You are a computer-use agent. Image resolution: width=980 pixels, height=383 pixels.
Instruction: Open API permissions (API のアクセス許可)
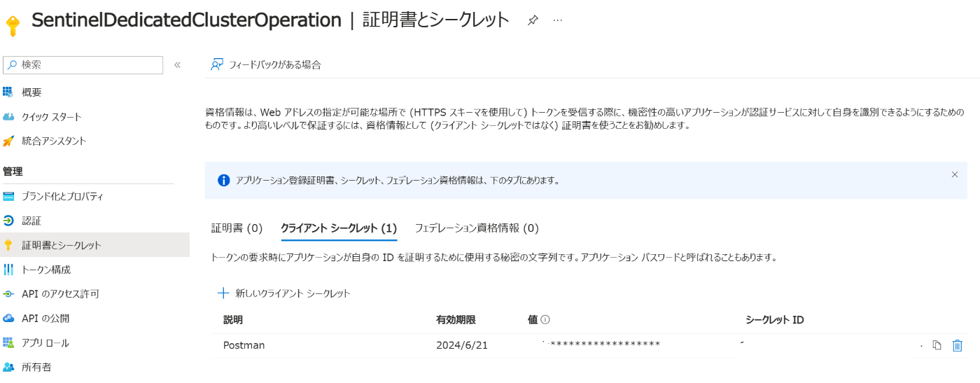click(60, 294)
